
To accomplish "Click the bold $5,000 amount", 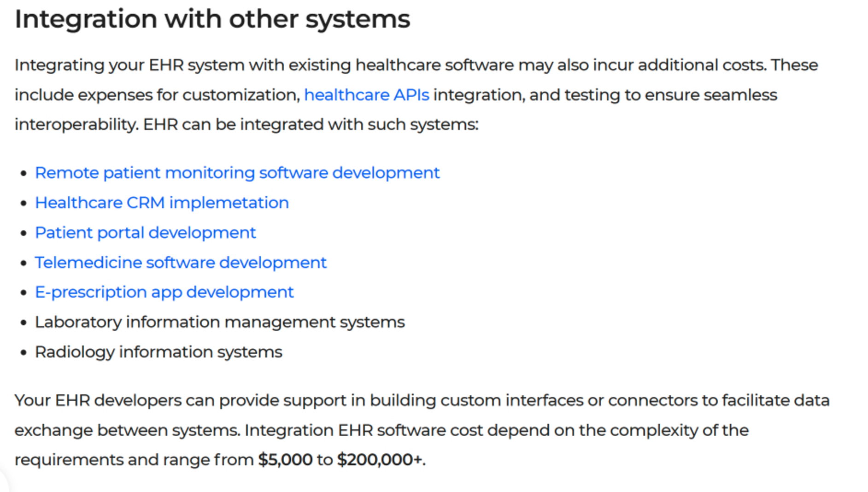I will pyautogui.click(x=285, y=460).
